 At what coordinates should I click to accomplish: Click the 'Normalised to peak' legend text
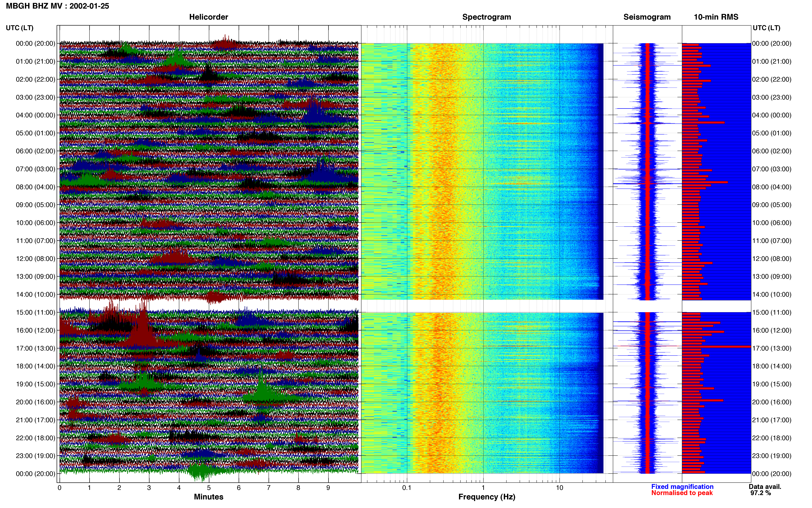click(682, 493)
